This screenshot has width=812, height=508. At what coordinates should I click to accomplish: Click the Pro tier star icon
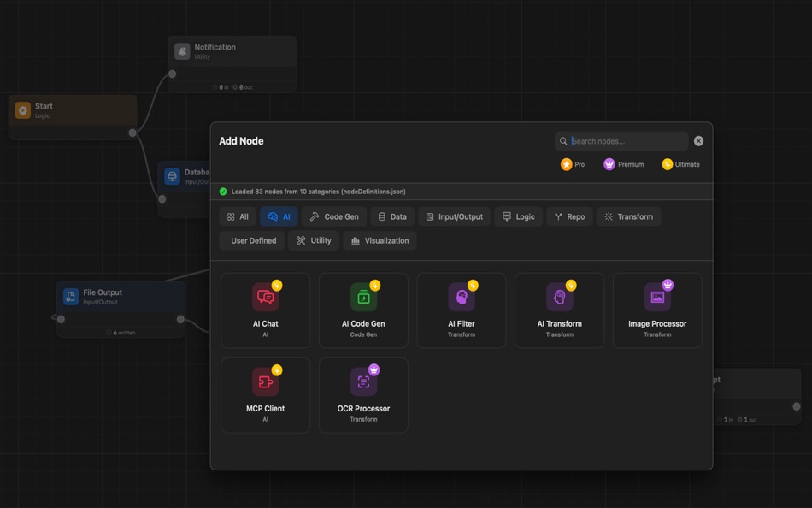(567, 164)
